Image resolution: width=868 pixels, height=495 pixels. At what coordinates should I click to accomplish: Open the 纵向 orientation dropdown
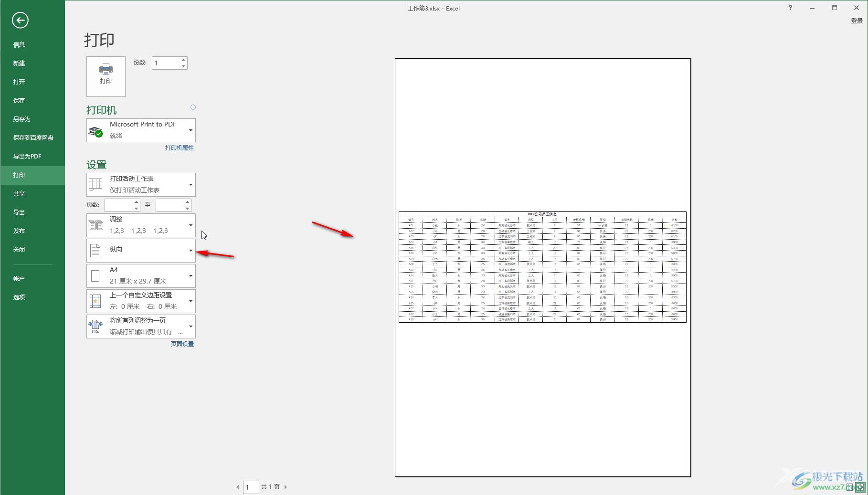point(141,251)
